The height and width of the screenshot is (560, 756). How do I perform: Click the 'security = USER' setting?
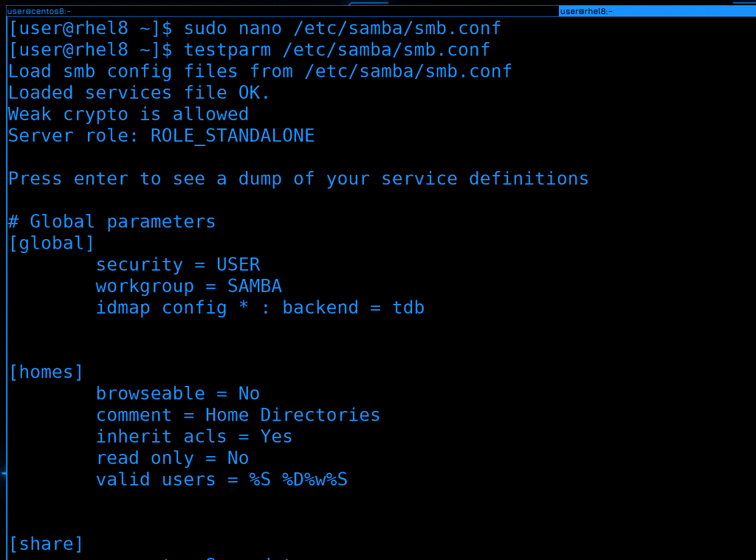click(x=178, y=264)
